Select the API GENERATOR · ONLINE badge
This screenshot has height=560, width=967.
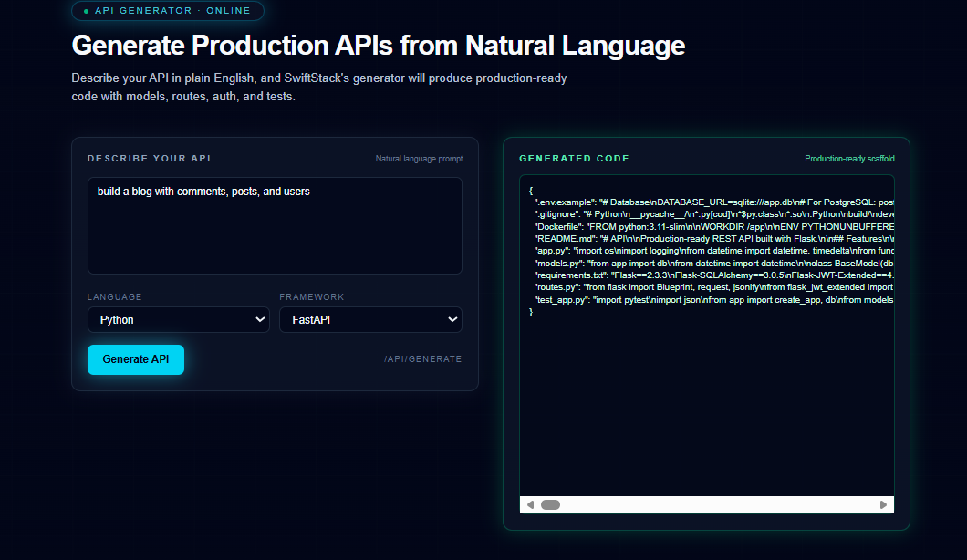[x=168, y=11]
